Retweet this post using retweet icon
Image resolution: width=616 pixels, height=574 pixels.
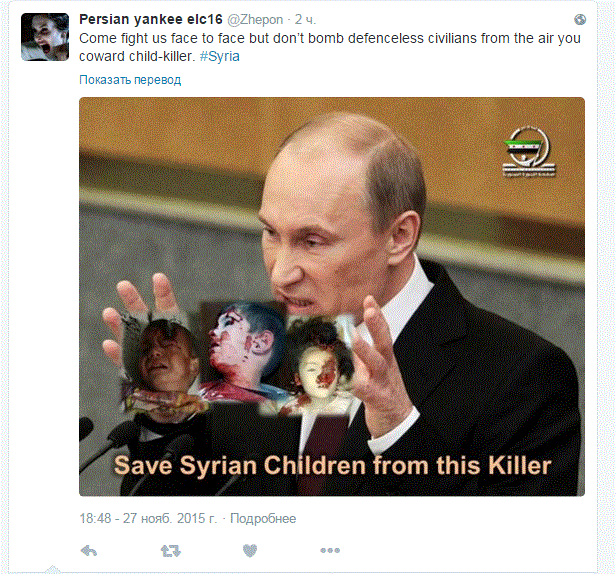pyautogui.click(x=171, y=551)
